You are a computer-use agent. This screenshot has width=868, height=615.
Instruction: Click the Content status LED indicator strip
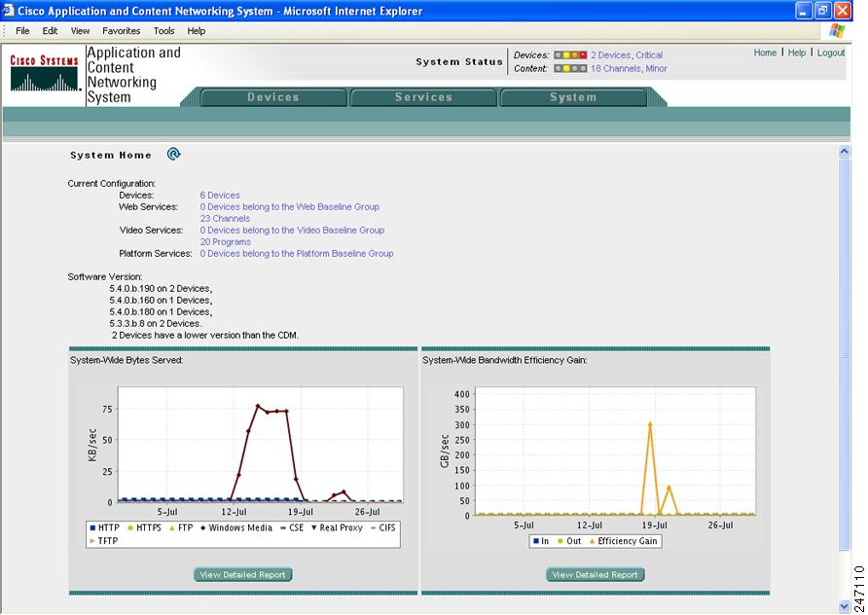pyautogui.click(x=571, y=69)
